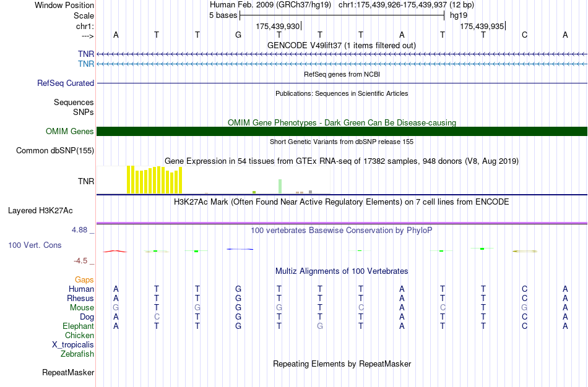Click the 4.88 upper scale value
This screenshot has height=387, width=588.
pyautogui.click(x=79, y=230)
